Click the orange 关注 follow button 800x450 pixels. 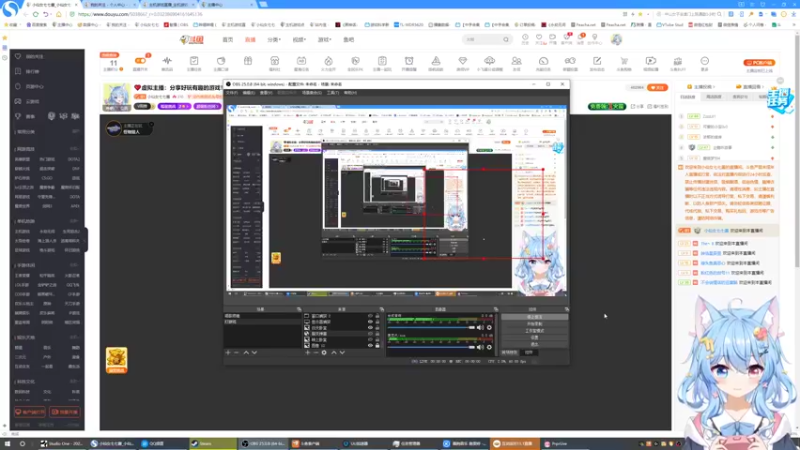pyautogui.click(x=658, y=87)
